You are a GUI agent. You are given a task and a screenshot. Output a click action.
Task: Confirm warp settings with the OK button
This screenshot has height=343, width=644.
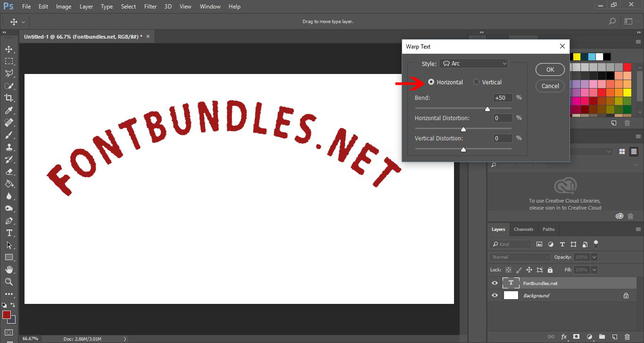(550, 69)
